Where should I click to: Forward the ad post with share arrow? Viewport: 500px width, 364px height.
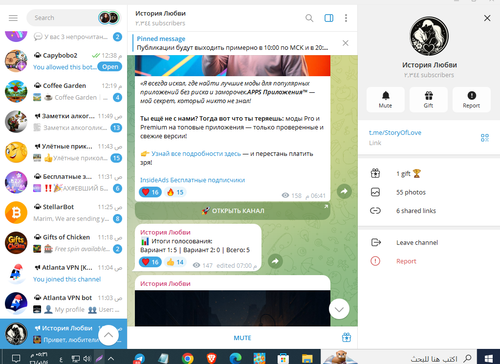coord(344,191)
